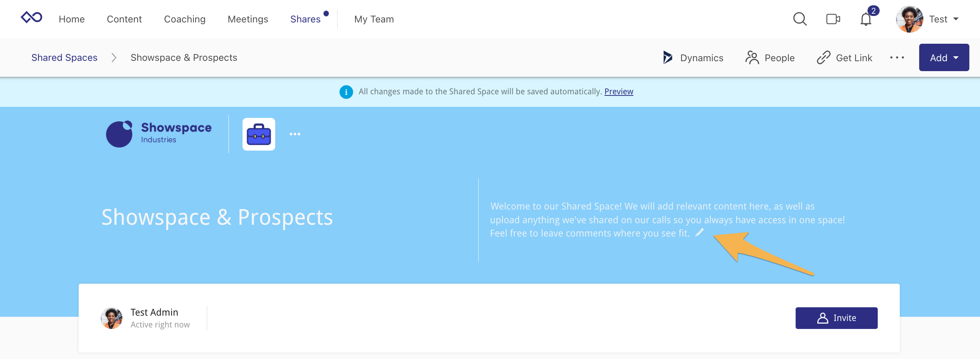Expand the Add button dropdown
This screenshot has width=980, height=359.
(x=944, y=57)
